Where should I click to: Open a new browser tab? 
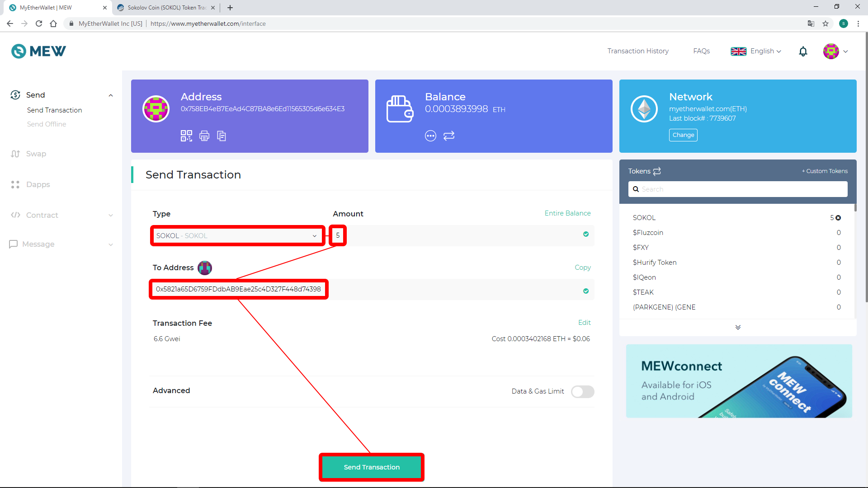[230, 8]
